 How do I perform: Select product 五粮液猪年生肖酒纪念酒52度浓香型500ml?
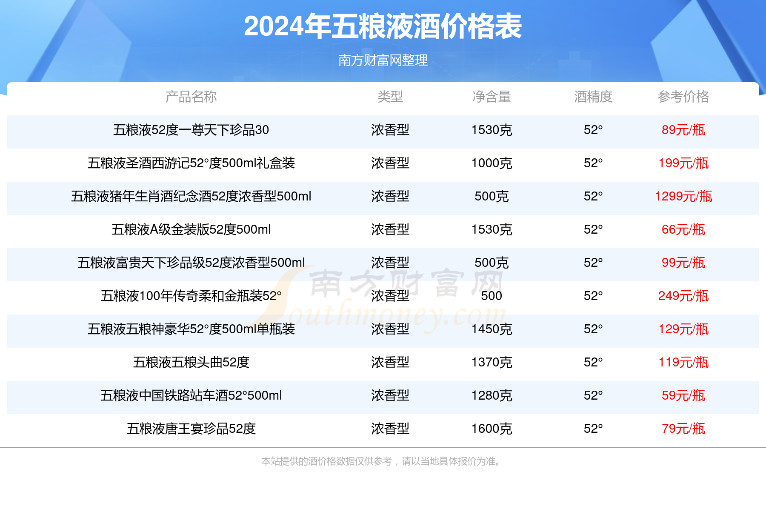[x=191, y=196]
